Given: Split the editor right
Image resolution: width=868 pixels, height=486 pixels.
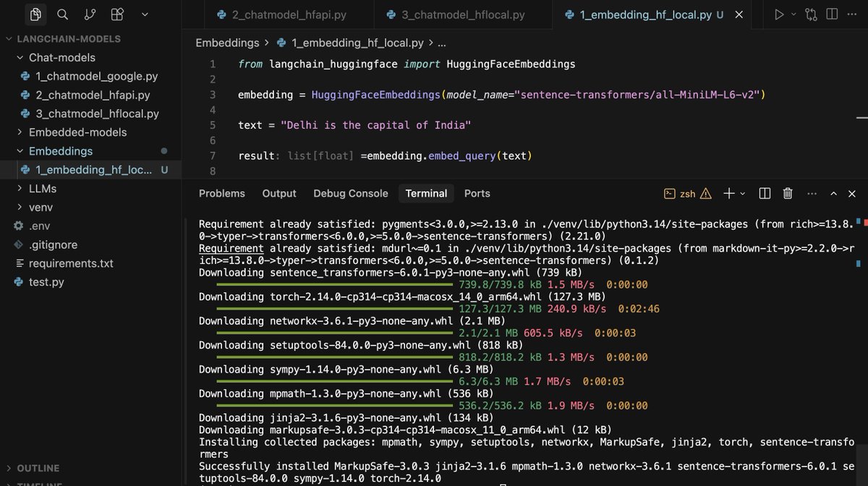Looking at the screenshot, I should click(832, 14).
